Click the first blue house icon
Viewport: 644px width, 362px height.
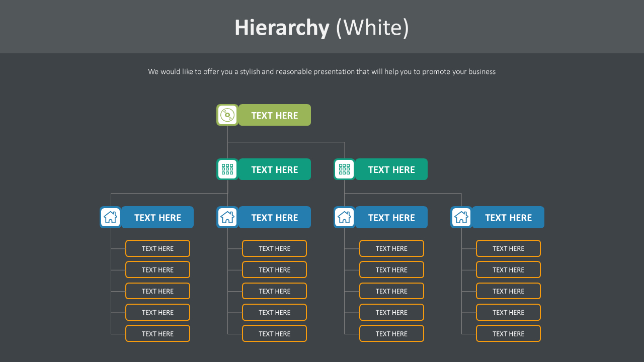coord(111,217)
